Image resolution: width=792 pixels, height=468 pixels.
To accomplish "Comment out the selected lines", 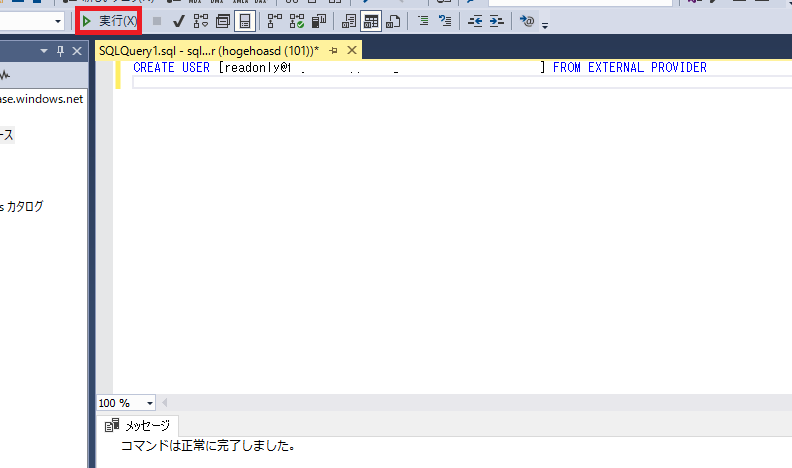I will click(x=423, y=21).
